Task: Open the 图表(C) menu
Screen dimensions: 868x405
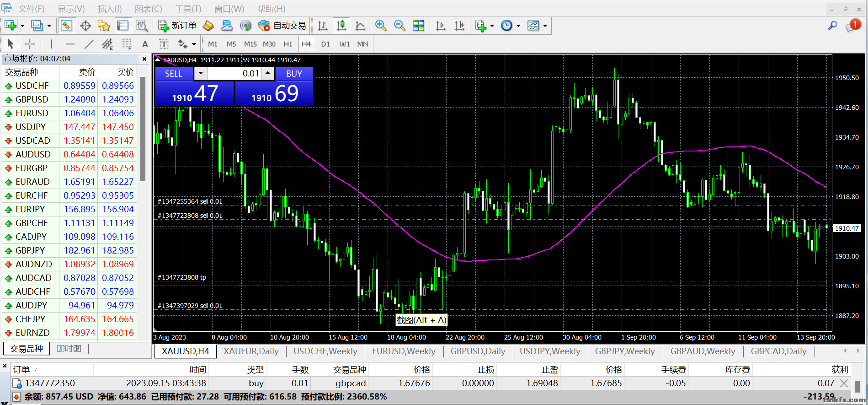Action: (x=148, y=9)
